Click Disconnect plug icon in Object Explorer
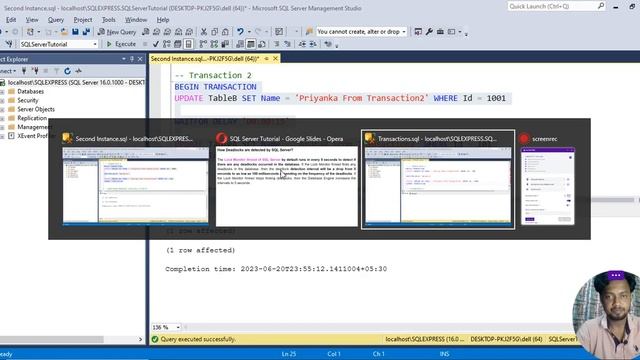 (36, 71)
